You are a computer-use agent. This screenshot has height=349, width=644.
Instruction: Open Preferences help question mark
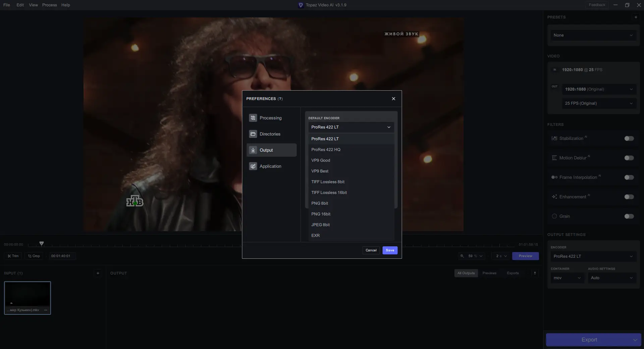[x=280, y=99]
